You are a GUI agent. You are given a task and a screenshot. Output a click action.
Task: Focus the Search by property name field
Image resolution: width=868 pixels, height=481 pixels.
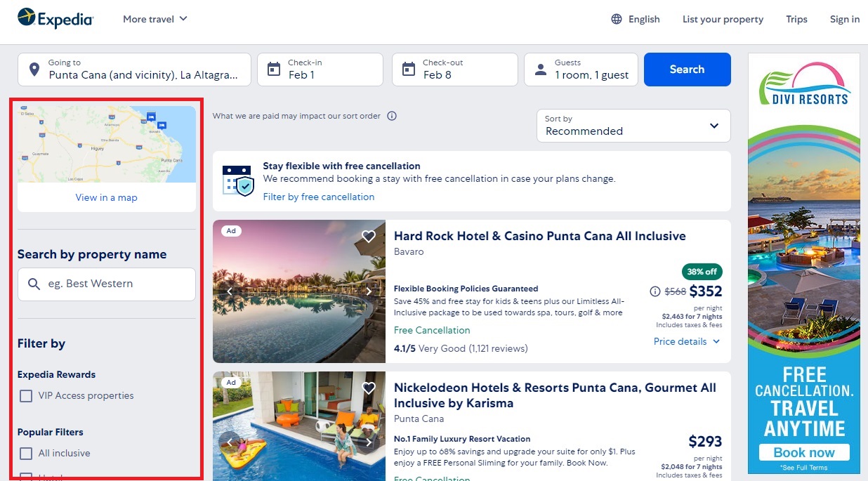107,284
